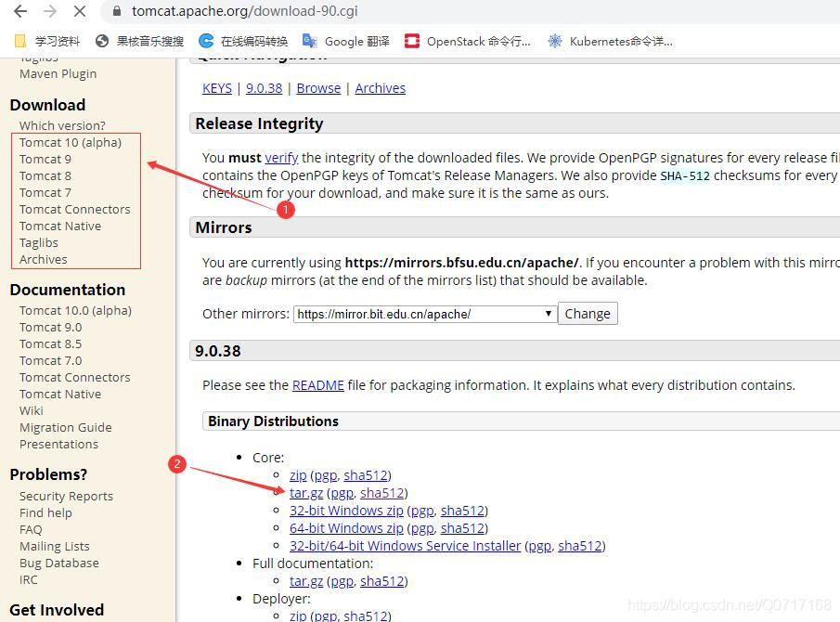Open the Archives quick navigation link
The width and height of the screenshot is (840, 622).
point(381,88)
